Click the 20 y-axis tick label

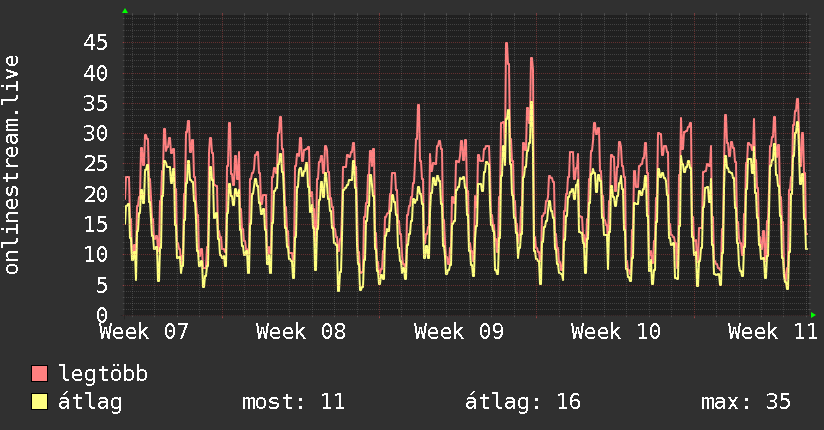[x=96, y=194]
